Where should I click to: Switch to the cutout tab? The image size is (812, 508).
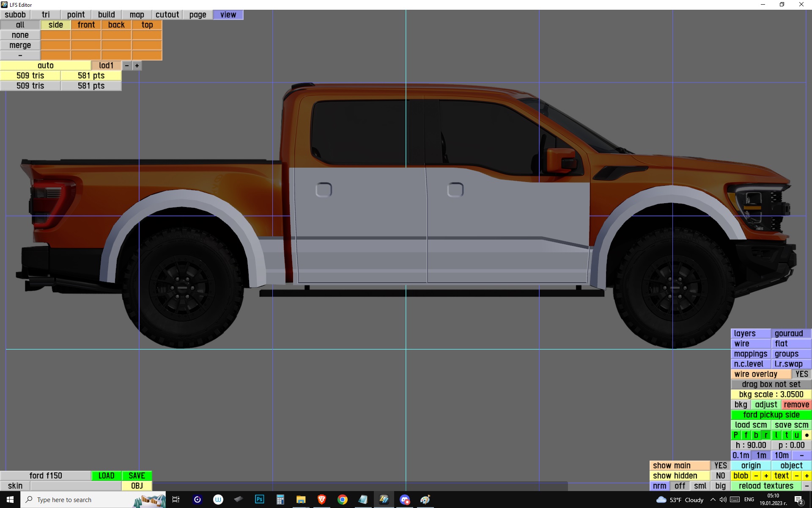click(x=167, y=15)
